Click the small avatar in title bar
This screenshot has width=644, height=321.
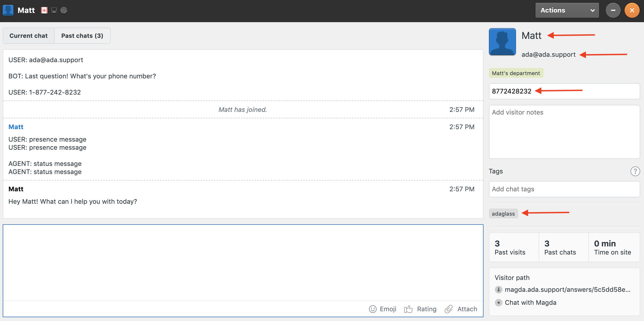point(8,10)
